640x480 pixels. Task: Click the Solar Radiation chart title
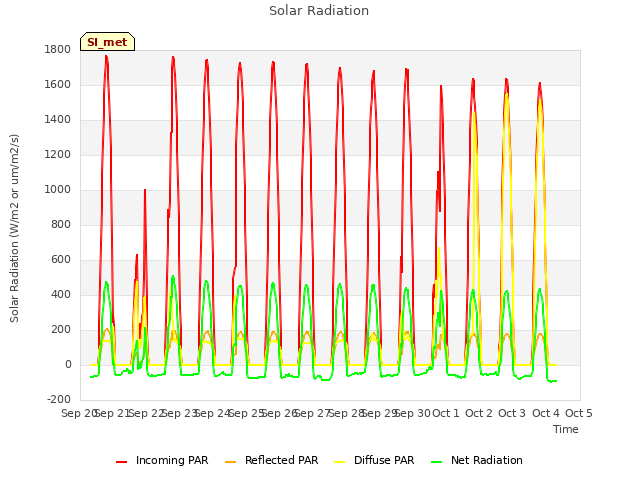pos(319,11)
